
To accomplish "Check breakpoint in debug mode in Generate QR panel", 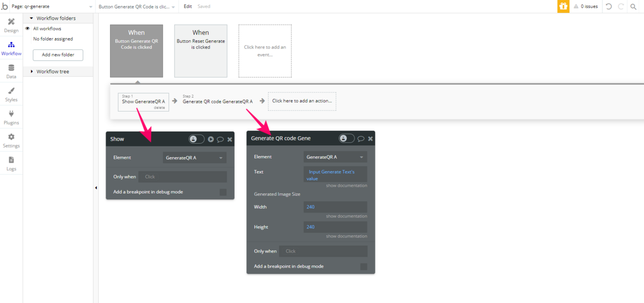I will [x=364, y=267].
